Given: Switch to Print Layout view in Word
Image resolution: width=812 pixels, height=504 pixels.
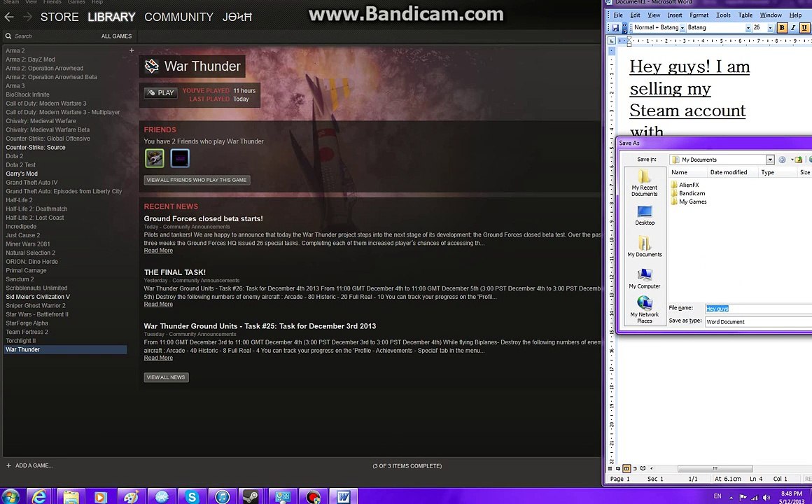Looking at the screenshot, I should point(626,468).
